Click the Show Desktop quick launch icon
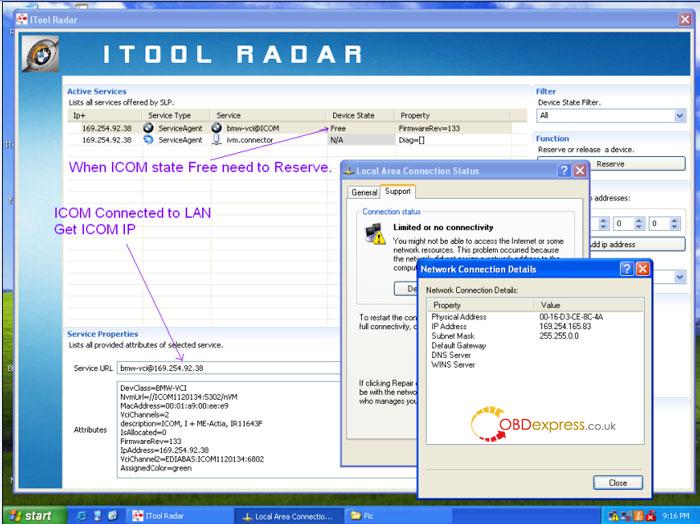 pyautogui.click(x=97, y=516)
